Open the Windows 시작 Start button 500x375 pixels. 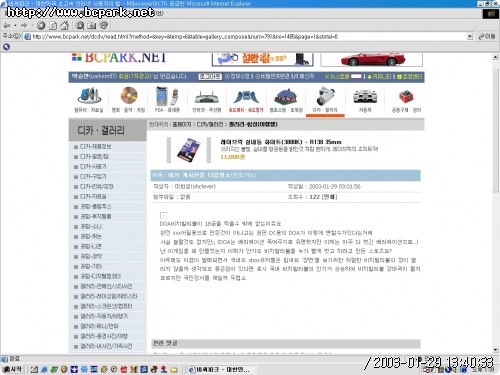(12, 369)
